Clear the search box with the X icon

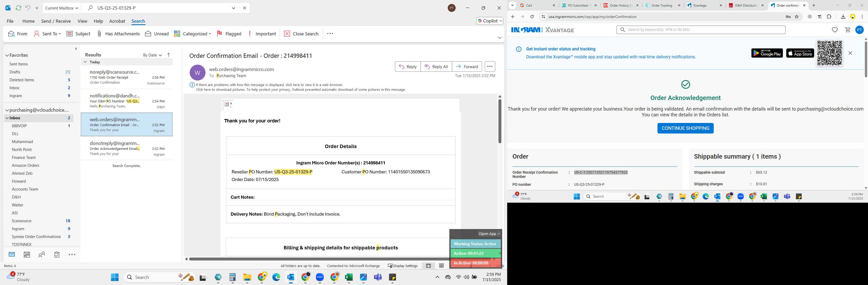[245, 8]
